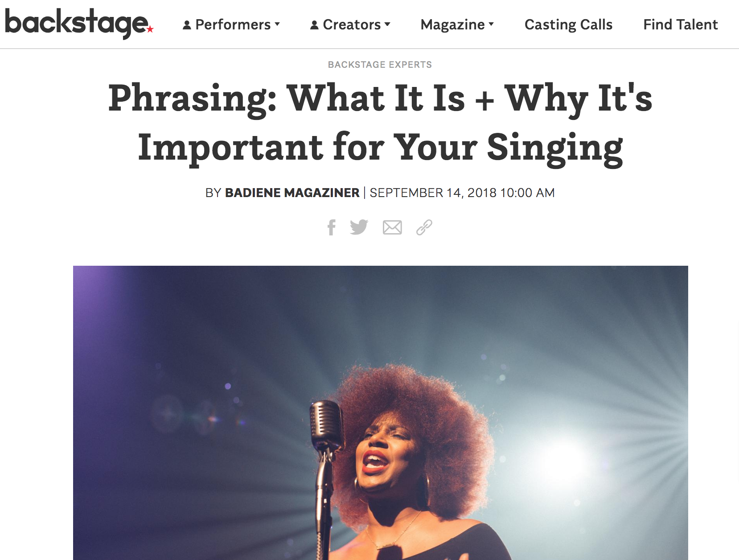Click the Creators menu label
Screen dimensions: 739x560
tap(352, 25)
